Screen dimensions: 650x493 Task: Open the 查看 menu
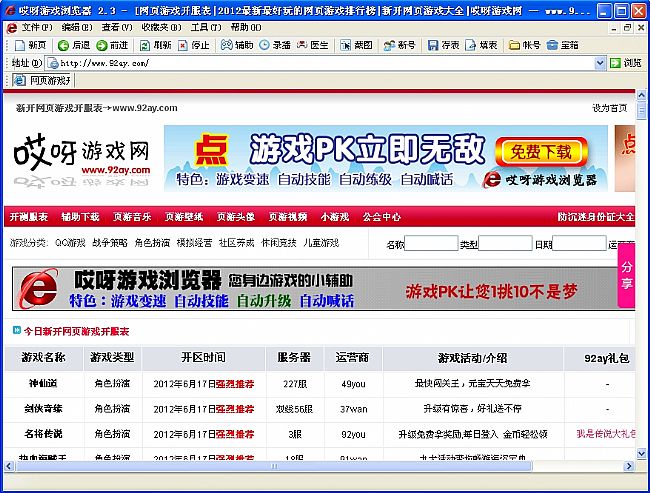[117, 27]
